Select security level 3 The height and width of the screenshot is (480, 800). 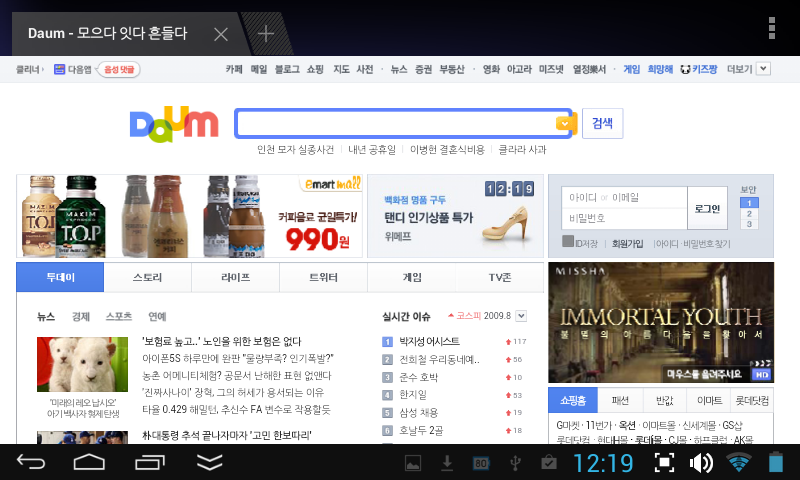pyautogui.click(x=749, y=224)
